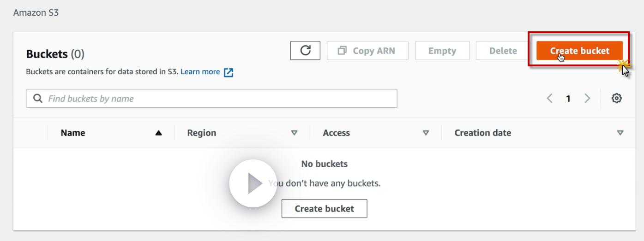Open table preferences gear icon

click(616, 98)
